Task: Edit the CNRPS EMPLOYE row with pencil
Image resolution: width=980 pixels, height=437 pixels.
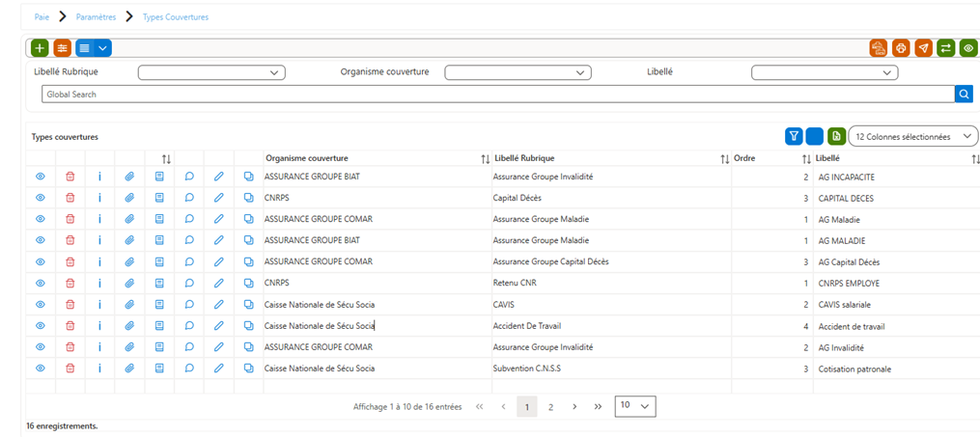Action: (x=219, y=283)
